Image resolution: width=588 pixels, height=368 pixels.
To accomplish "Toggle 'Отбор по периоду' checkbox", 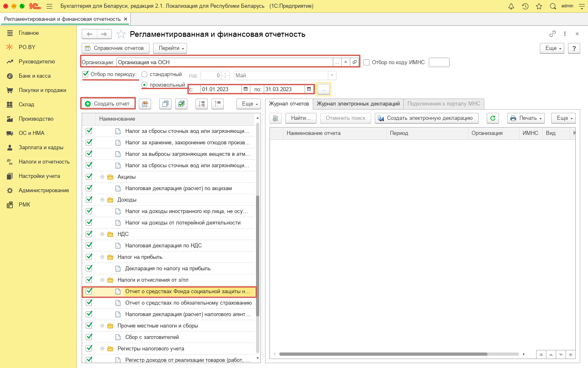I will point(85,74).
